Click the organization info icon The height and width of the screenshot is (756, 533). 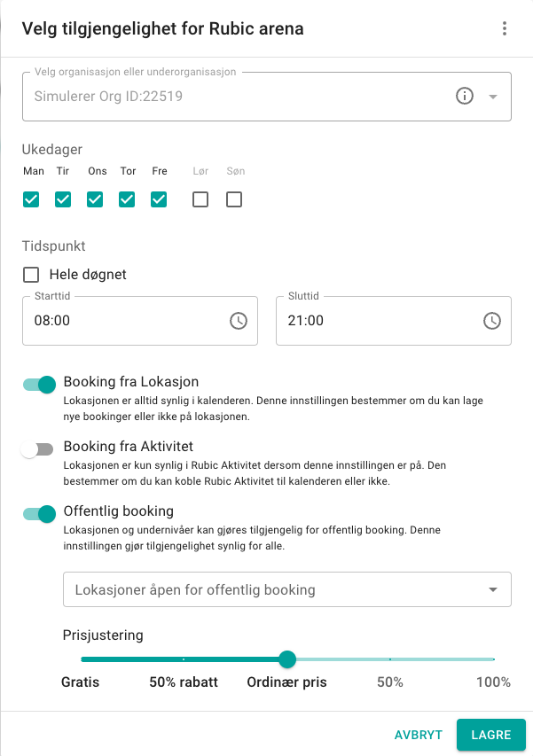(x=465, y=96)
